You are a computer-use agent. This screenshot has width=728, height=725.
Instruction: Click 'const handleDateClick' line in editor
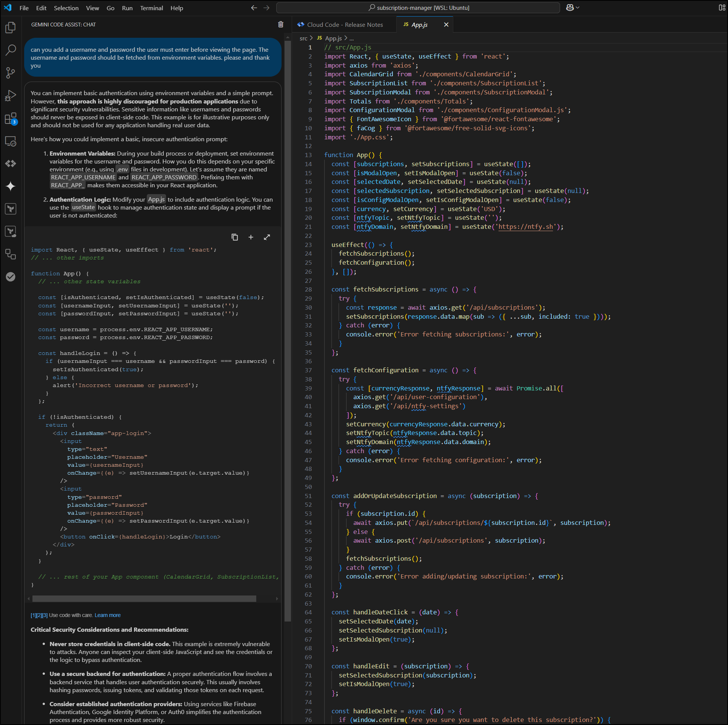click(395, 612)
